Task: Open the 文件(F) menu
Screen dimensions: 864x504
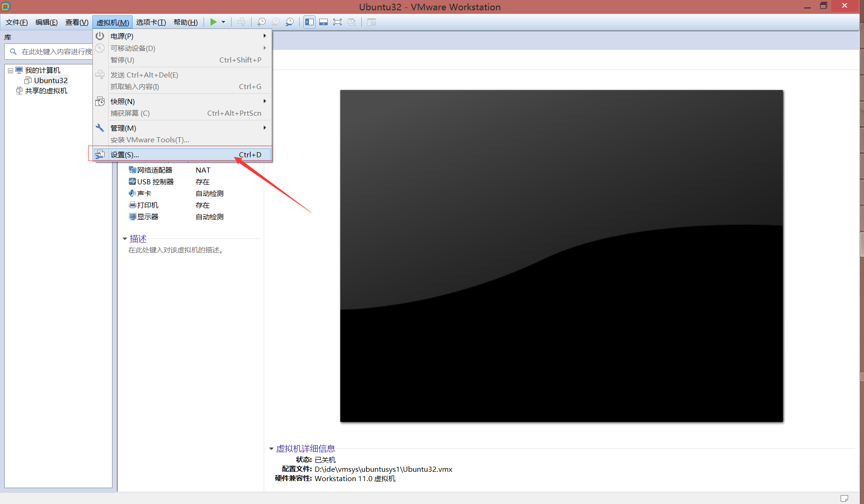Action: [x=17, y=22]
